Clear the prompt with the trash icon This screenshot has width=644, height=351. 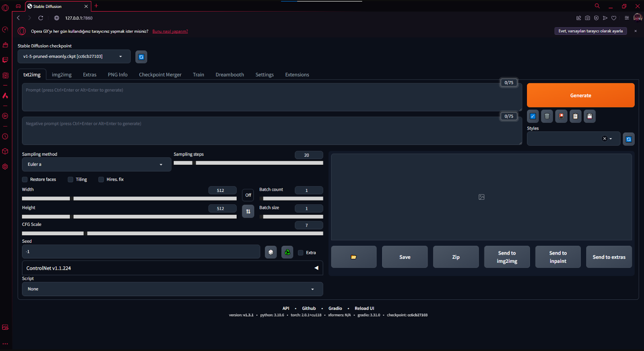tap(547, 116)
